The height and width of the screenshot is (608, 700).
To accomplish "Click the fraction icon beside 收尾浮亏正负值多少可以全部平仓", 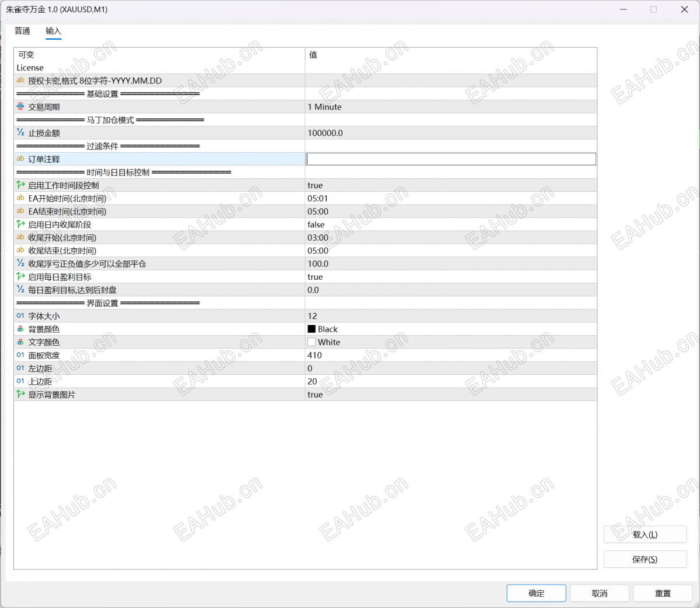I will pos(20,263).
